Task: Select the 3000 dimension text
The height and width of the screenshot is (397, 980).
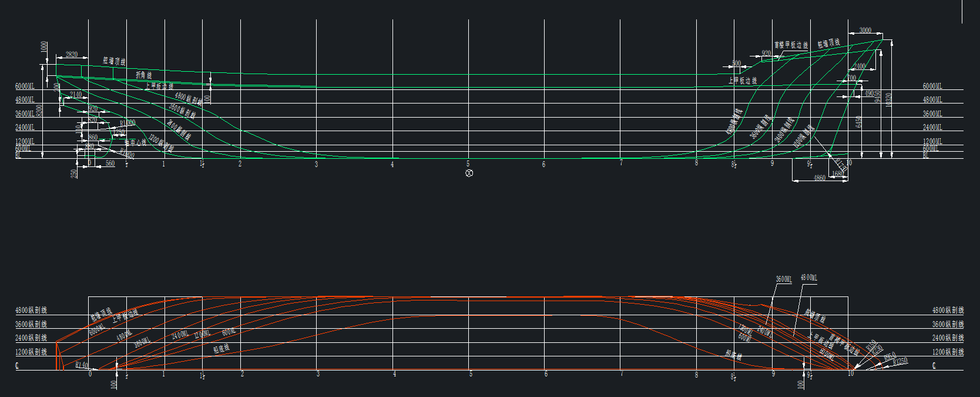Action: click(x=865, y=30)
